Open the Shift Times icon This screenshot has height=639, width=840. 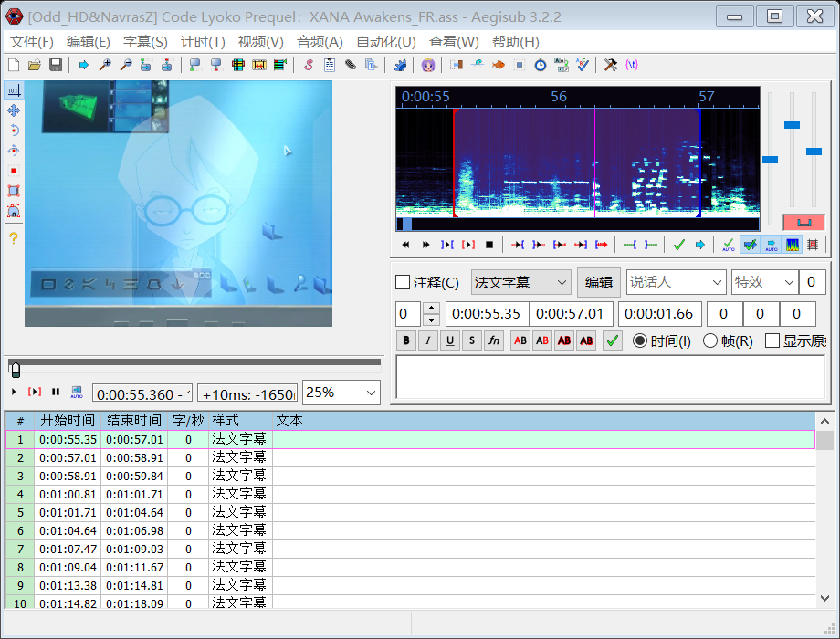[x=456, y=66]
